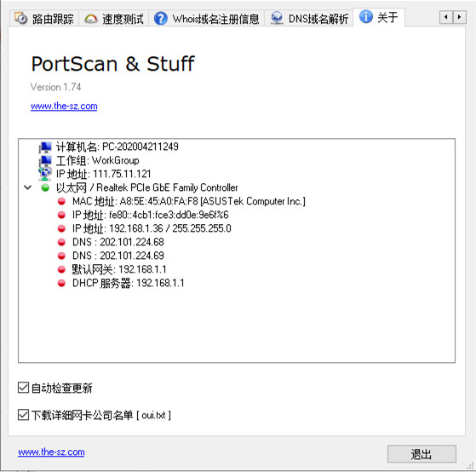Open the Whois域名注册信息 tab

pos(207,19)
